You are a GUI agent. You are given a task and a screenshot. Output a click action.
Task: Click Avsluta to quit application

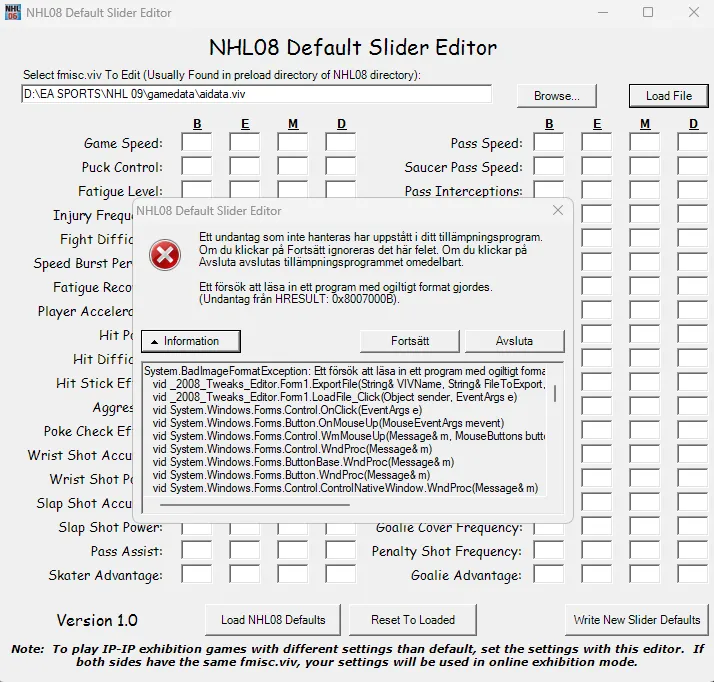[515, 341]
